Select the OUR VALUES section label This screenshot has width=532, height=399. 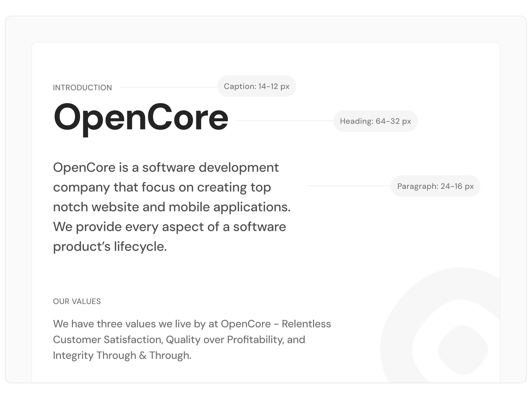77,301
